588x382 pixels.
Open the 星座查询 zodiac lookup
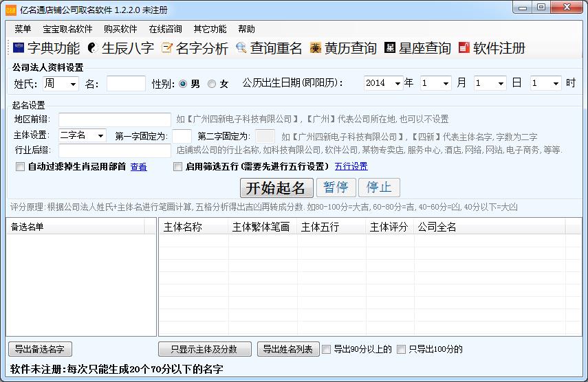tap(417, 48)
